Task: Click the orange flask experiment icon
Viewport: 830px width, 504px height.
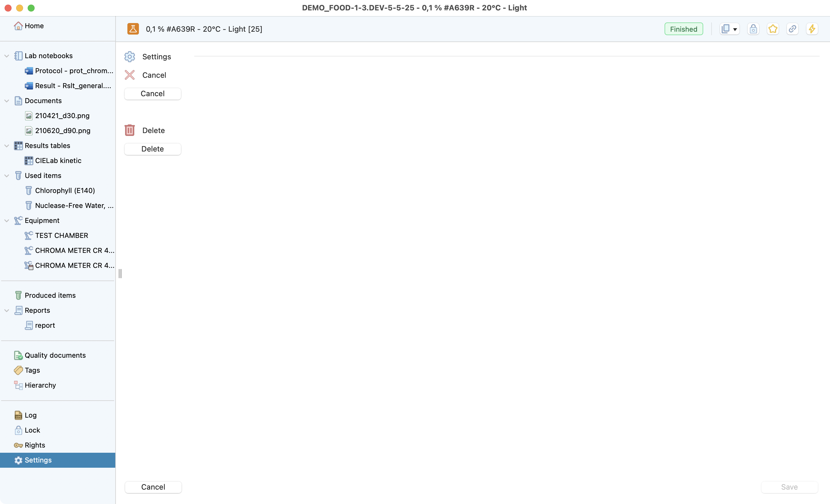Action: (x=133, y=29)
